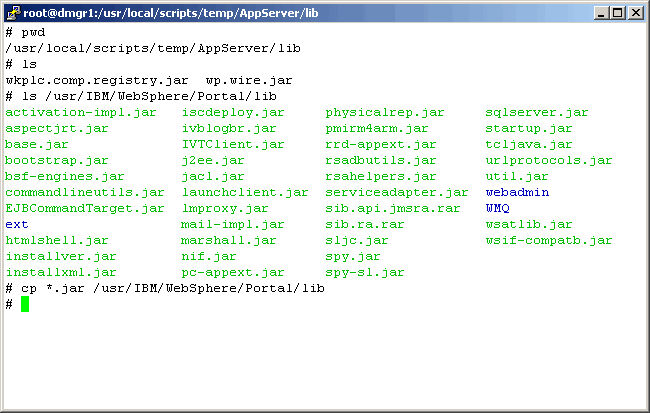Open the terminal system menu icon in title bar
The width and height of the screenshot is (650, 413).
coord(13,13)
